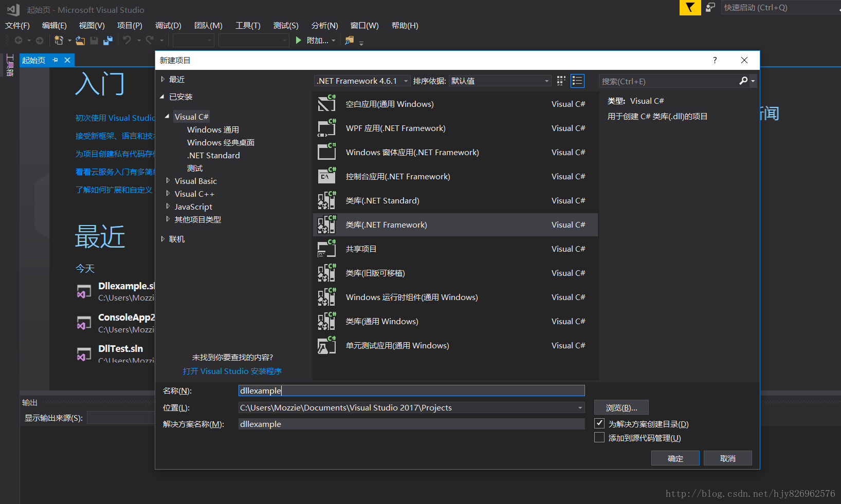
Task: Click the template search box
Action: click(669, 81)
